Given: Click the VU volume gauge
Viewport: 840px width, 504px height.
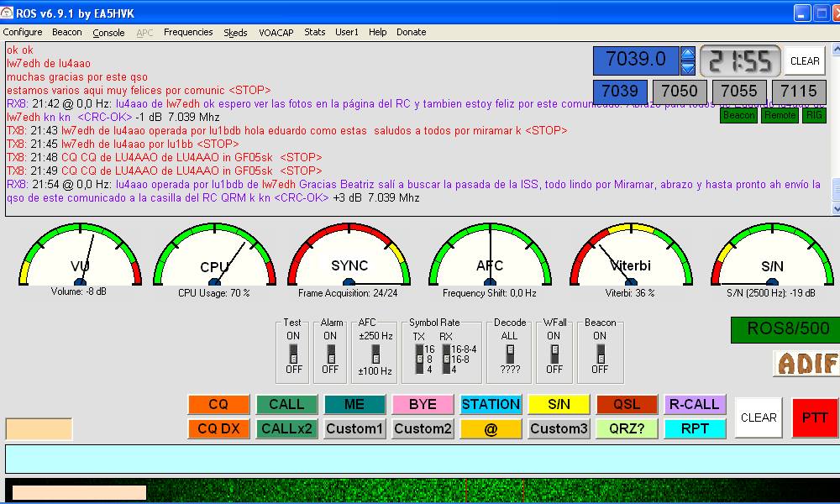Looking at the screenshot, I should (80, 255).
